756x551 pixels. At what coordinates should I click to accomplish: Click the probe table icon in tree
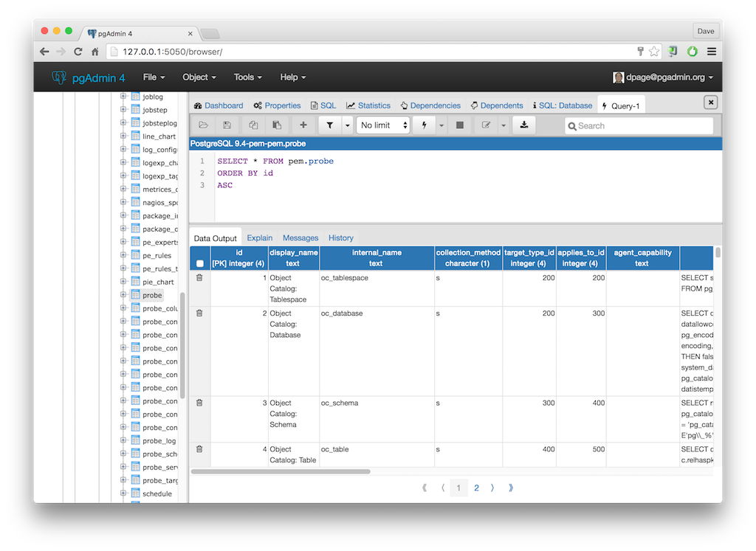tap(136, 295)
